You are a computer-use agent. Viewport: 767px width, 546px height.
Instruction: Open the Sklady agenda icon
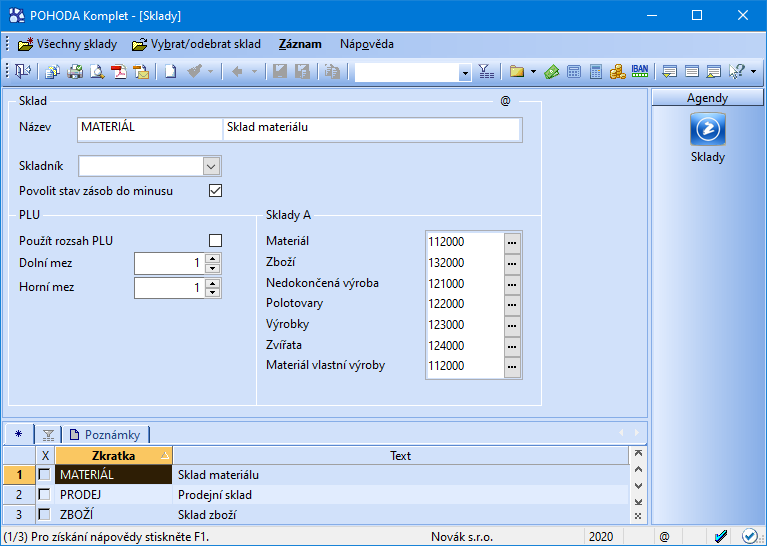pos(707,130)
